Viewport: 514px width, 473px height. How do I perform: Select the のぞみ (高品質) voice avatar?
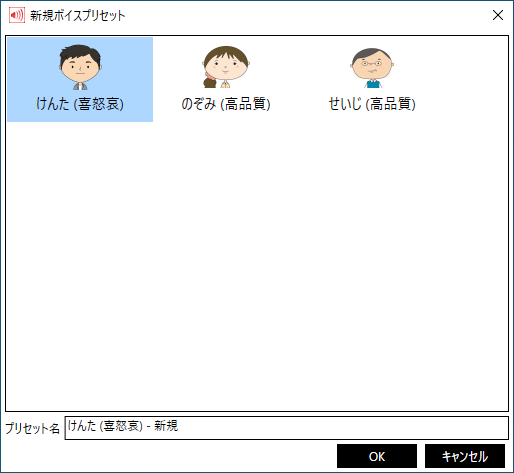(226, 67)
